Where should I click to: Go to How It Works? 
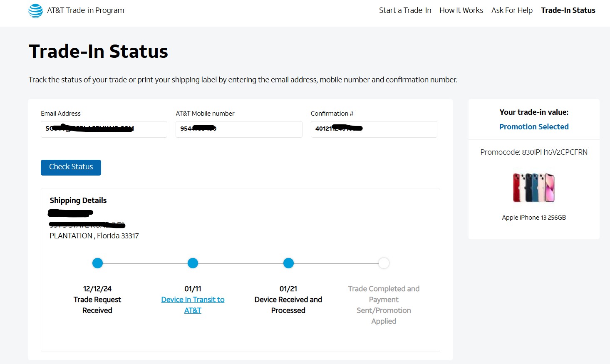point(461,10)
